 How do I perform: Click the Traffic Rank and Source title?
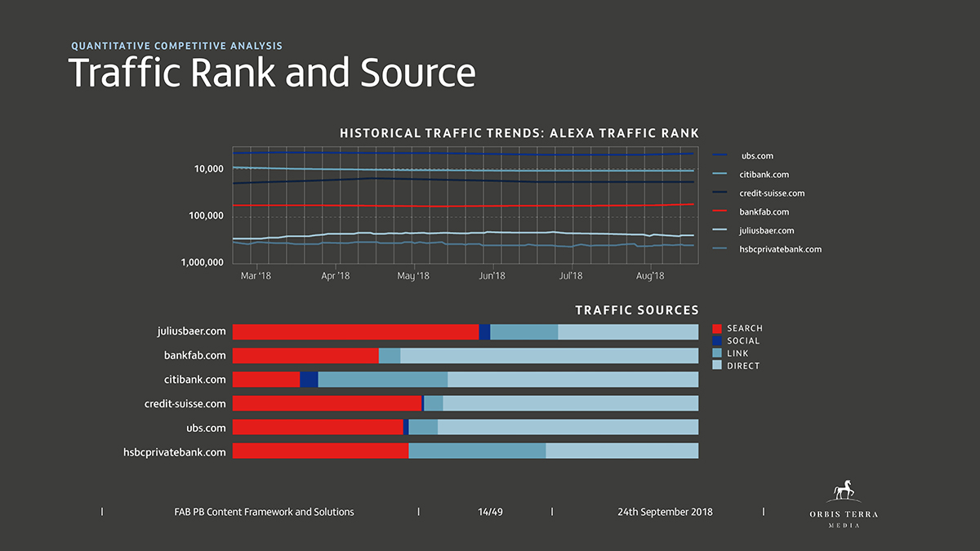coord(271,73)
